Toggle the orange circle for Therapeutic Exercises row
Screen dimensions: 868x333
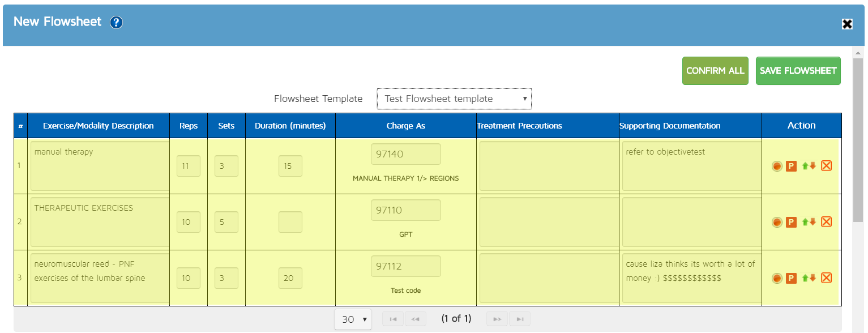pyautogui.click(x=777, y=222)
